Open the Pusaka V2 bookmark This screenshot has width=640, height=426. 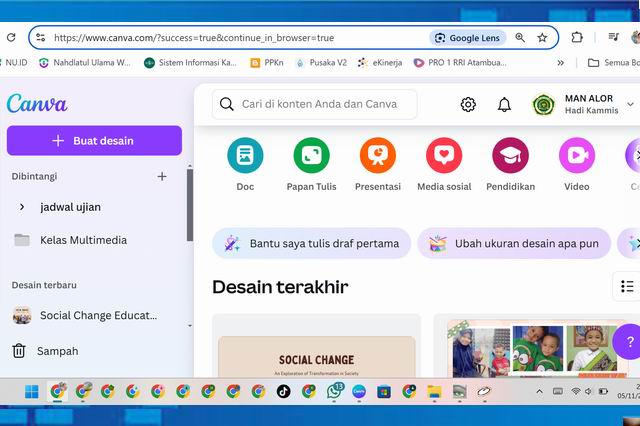click(321, 63)
